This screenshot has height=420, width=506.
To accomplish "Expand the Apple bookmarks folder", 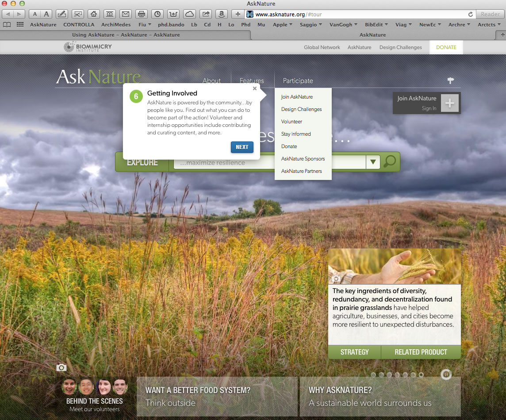I will coord(283,25).
